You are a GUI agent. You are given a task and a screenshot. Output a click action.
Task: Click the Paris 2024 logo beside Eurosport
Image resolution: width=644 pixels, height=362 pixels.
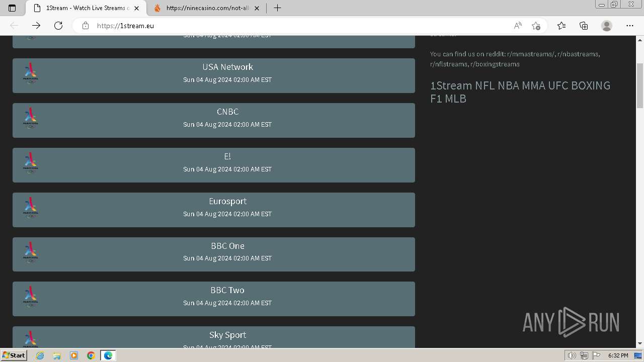pyautogui.click(x=31, y=208)
